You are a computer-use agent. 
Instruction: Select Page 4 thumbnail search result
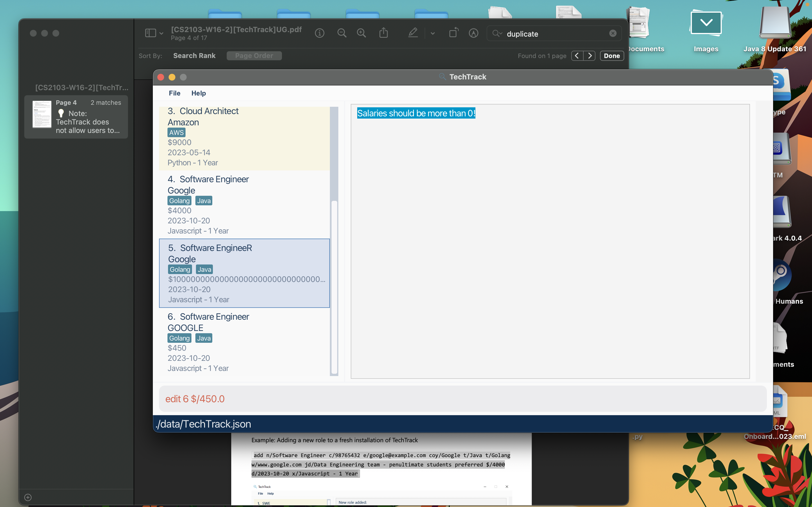point(76,116)
